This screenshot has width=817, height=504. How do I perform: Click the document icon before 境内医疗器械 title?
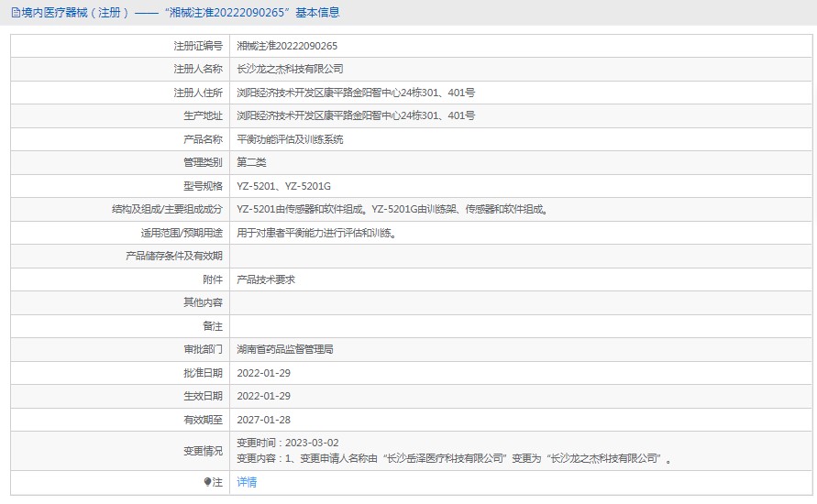(16, 13)
